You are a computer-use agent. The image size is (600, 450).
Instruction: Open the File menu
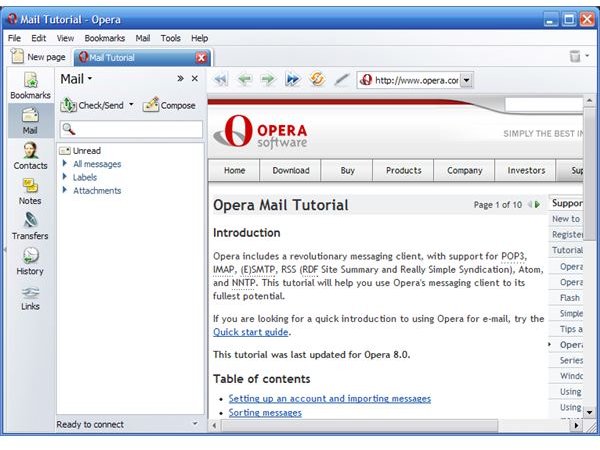point(15,38)
